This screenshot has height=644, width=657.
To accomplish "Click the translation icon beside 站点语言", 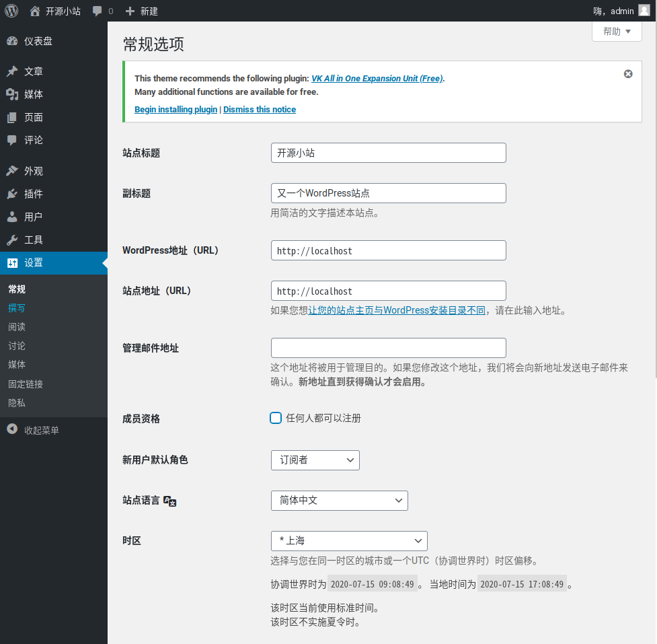I will pyautogui.click(x=169, y=501).
